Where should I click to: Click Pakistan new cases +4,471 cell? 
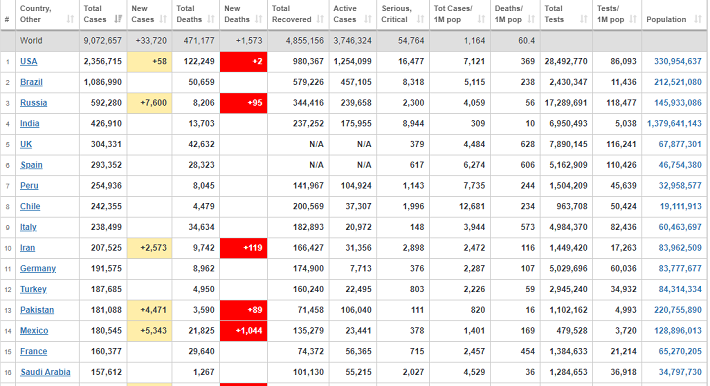pos(149,310)
